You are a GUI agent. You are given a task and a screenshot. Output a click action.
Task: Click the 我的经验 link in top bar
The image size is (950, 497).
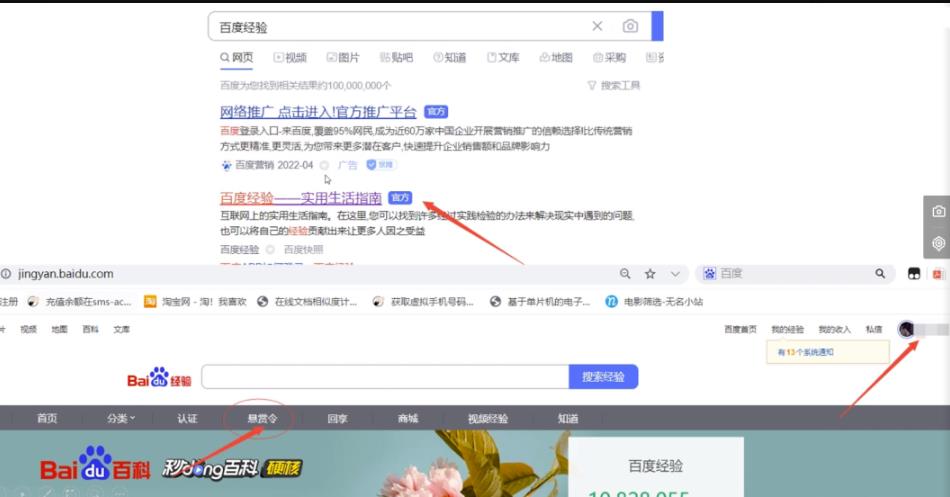[x=787, y=329]
